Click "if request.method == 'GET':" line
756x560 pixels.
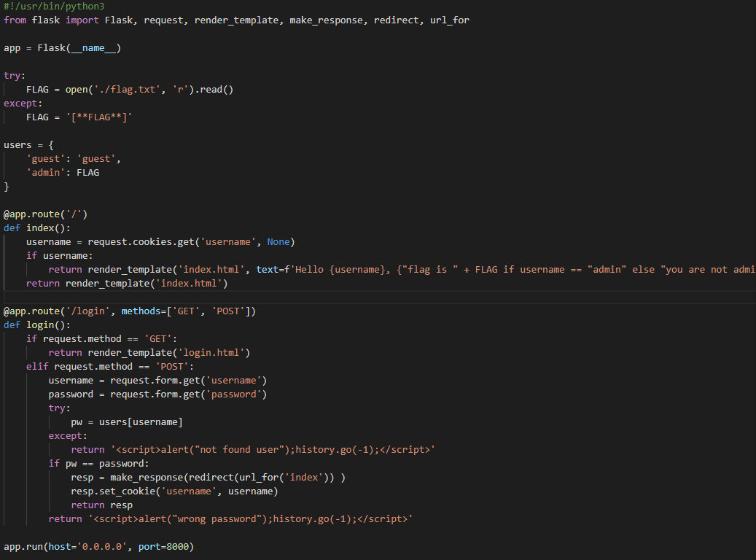tap(102, 339)
